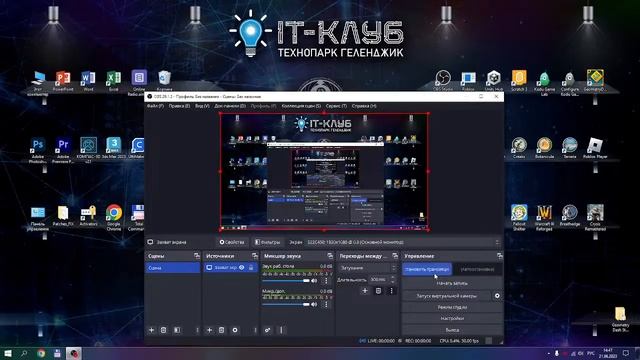Screen dimensions: 640x360
Task: Open Filters button for selected source
Action: pos(268,242)
